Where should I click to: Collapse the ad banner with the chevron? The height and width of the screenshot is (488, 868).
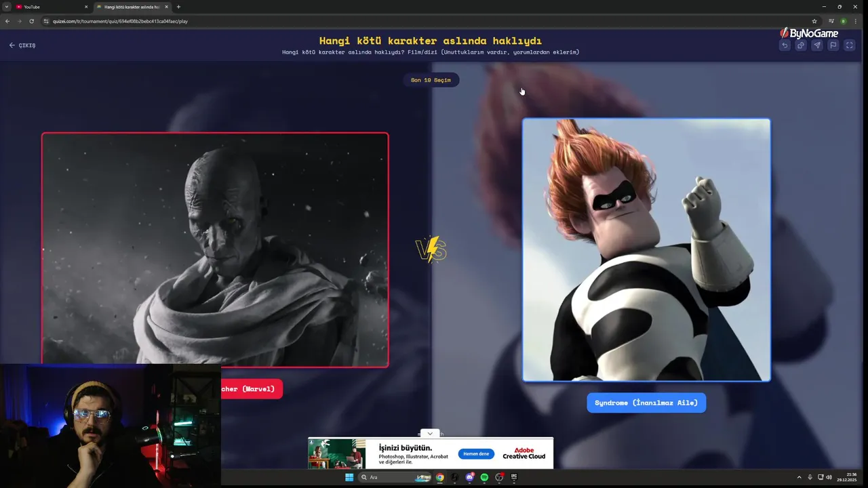[429, 433]
